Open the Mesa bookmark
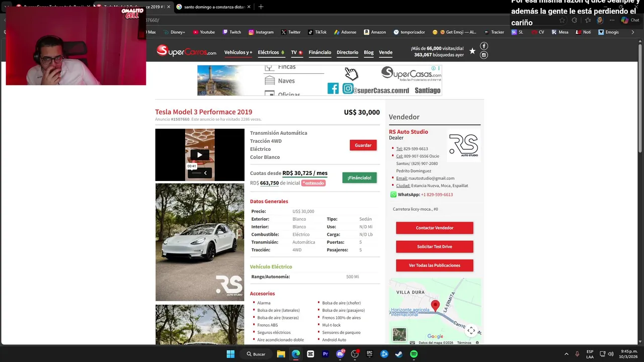The height and width of the screenshot is (362, 644). pos(560,32)
